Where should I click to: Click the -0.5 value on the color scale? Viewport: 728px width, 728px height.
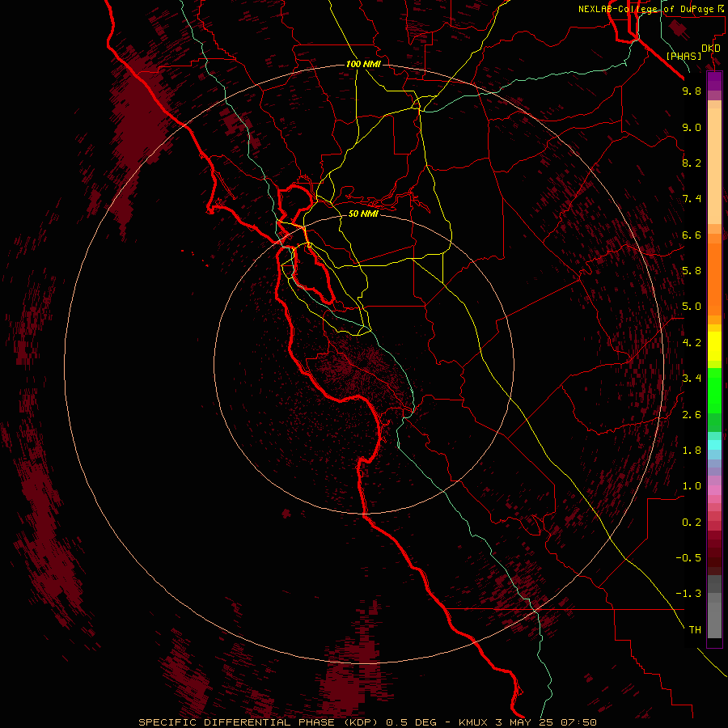(x=688, y=557)
